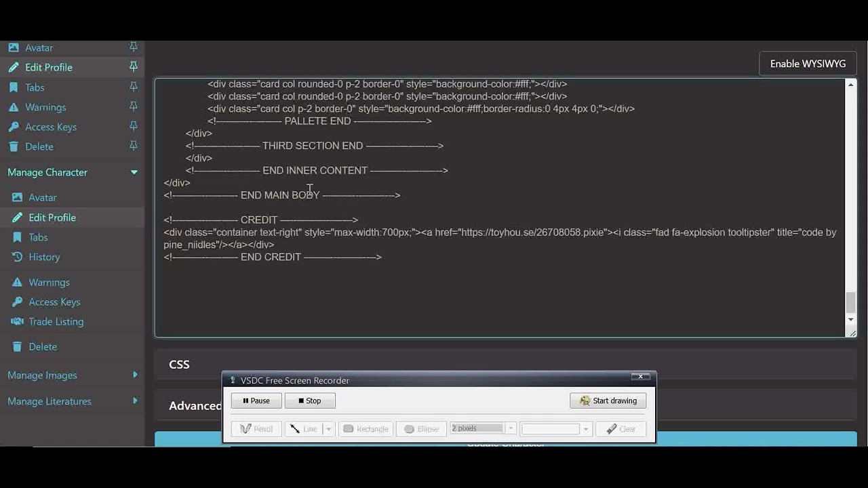Viewport: 868px width, 488px height.
Task: Click the warning triangle icon beside top Warnings
Action: coord(14,107)
